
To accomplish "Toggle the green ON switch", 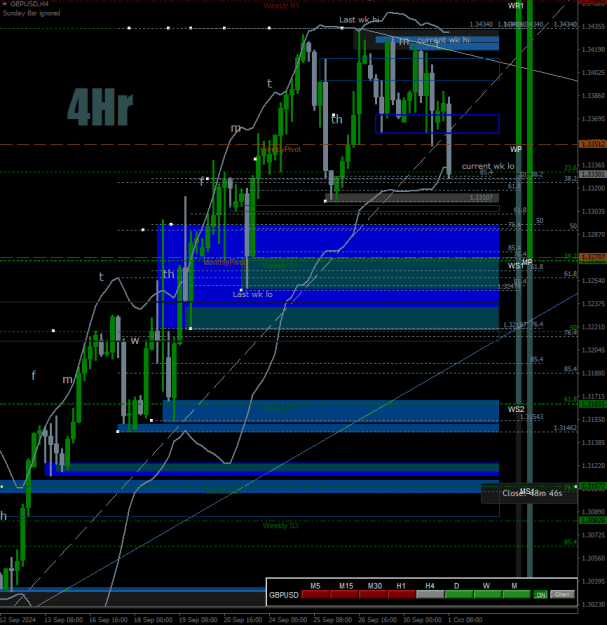I will pyautogui.click(x=540, y=595).
